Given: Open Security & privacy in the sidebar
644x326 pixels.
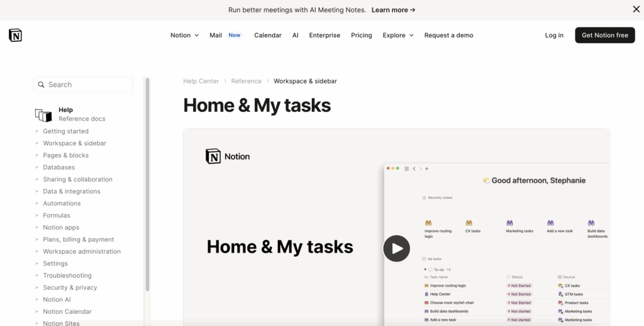Looking at the screenshot, I should 70,288.
